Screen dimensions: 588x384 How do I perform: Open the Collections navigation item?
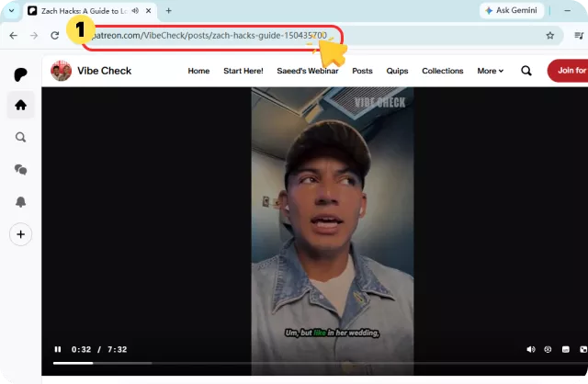tap(443, 71)
